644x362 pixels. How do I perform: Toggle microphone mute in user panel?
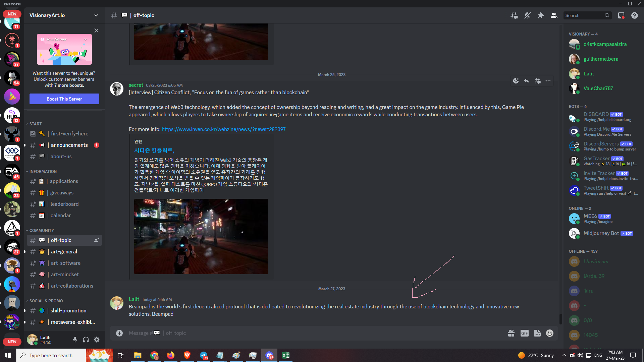pyautogui.click(x=75, y=340)
